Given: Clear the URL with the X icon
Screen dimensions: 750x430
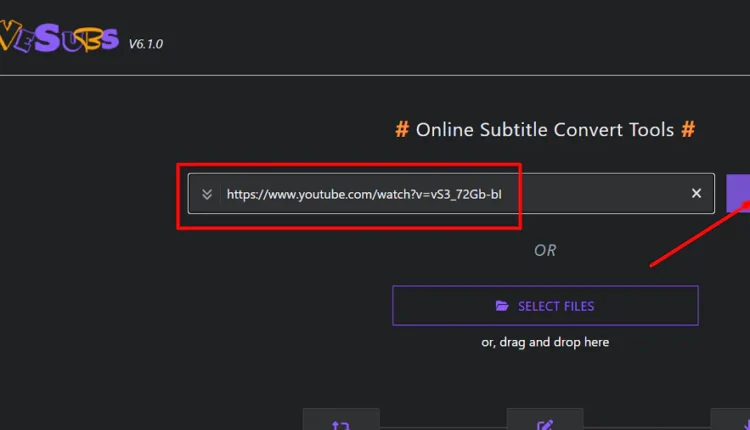Looking at the screenshot, I should click(696, 193).
